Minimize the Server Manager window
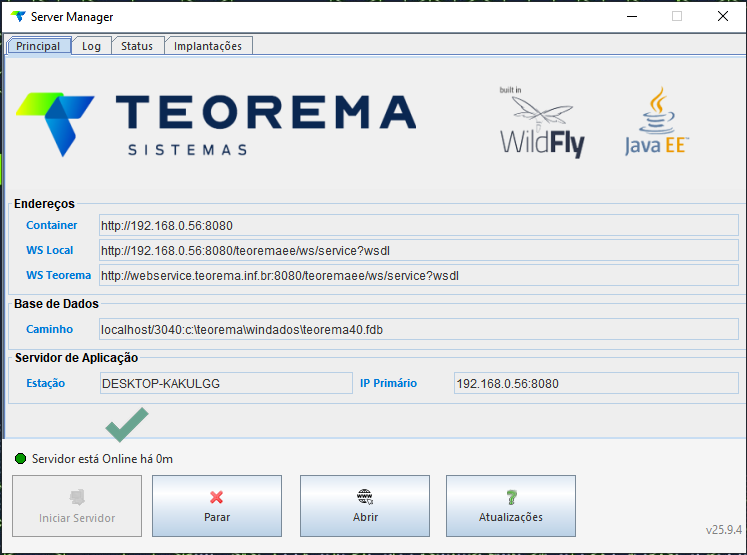The image size is (747, 555). click(x=632, y=17)
